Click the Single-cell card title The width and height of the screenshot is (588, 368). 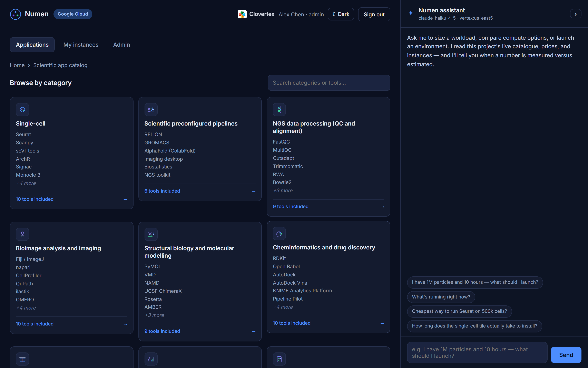click(x=31, y=124)
